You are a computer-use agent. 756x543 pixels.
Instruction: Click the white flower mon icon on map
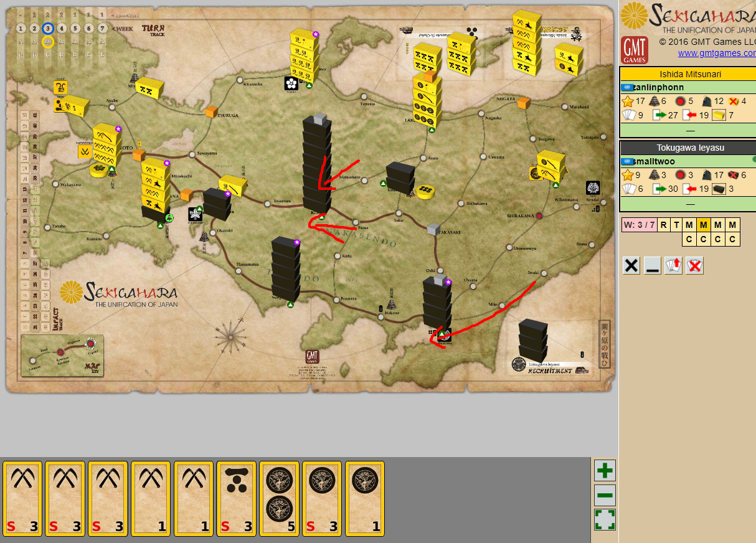pyautogui.click(x=291, y=83)
